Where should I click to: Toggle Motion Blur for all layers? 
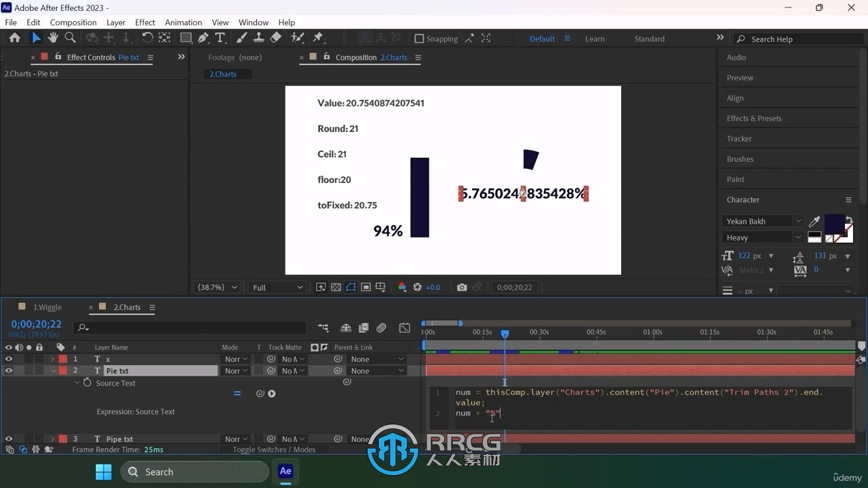tap(382, 328)
